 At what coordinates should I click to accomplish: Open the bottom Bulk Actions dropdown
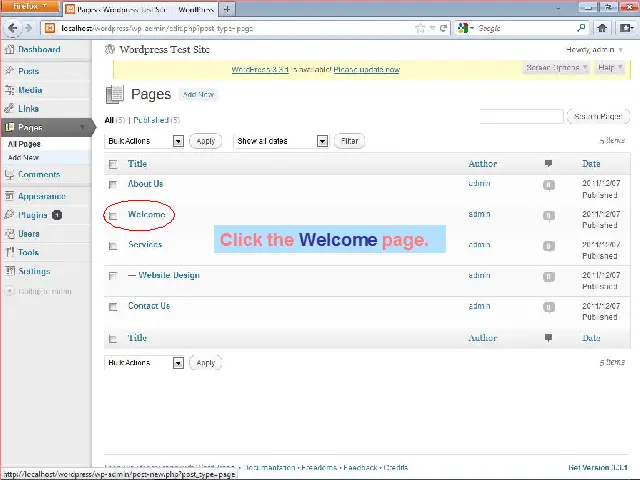[x=144, y=362]
